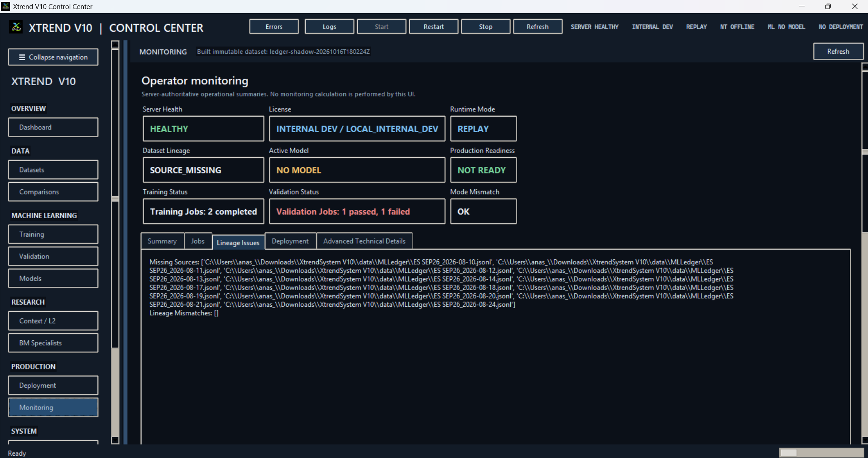Click the NOT READY production readiness box
Image resolution: width=868 pixels, height=458 pixels.
(x=483, y=170)
